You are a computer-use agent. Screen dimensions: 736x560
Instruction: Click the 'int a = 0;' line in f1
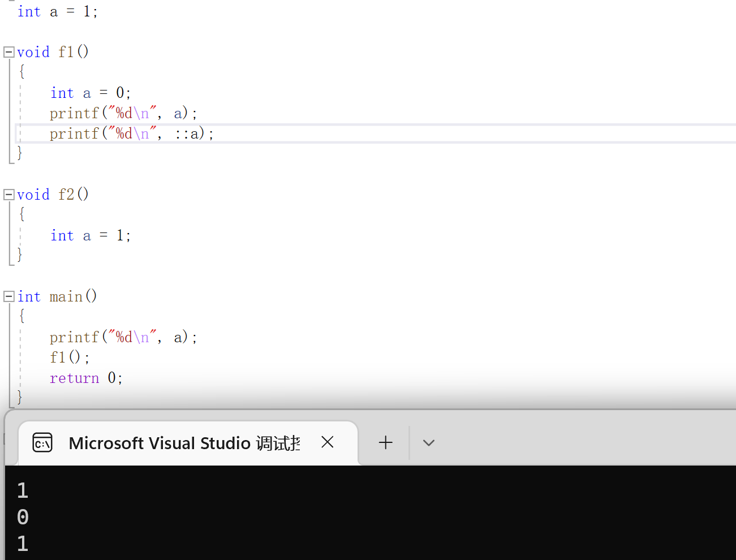tap(91, 93)
